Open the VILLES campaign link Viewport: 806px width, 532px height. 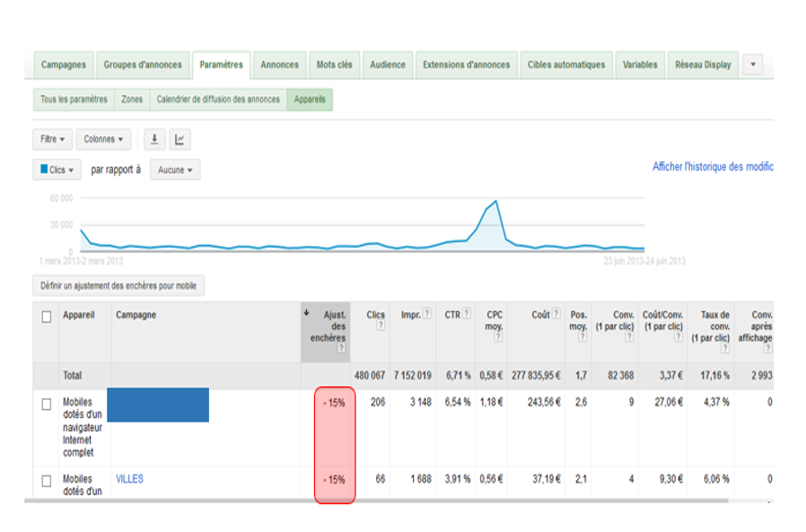click(x=129, y=479)
